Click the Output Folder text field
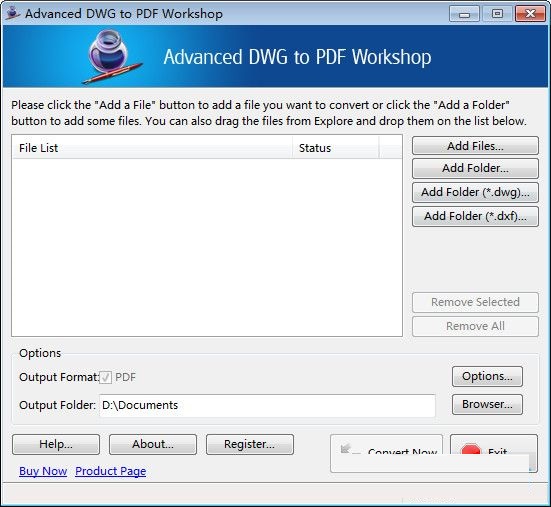 pyautogui.click(x=267, y=405)
